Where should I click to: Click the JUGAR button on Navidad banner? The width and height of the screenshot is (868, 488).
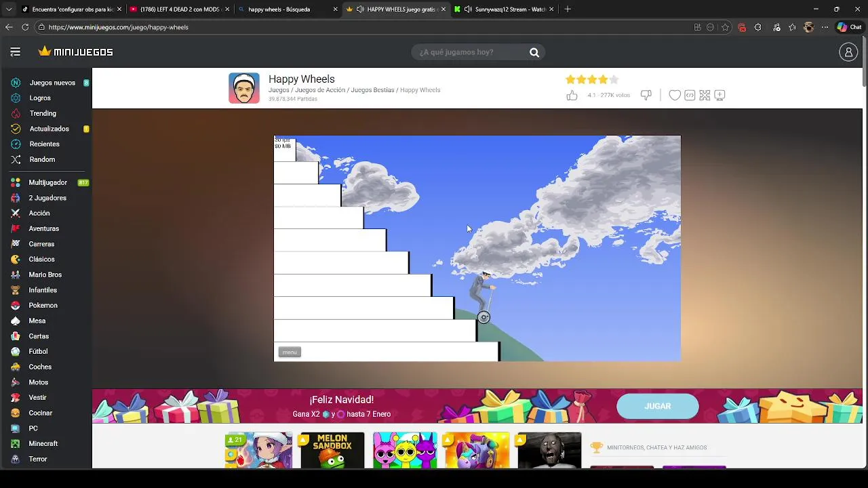(657, 406)
